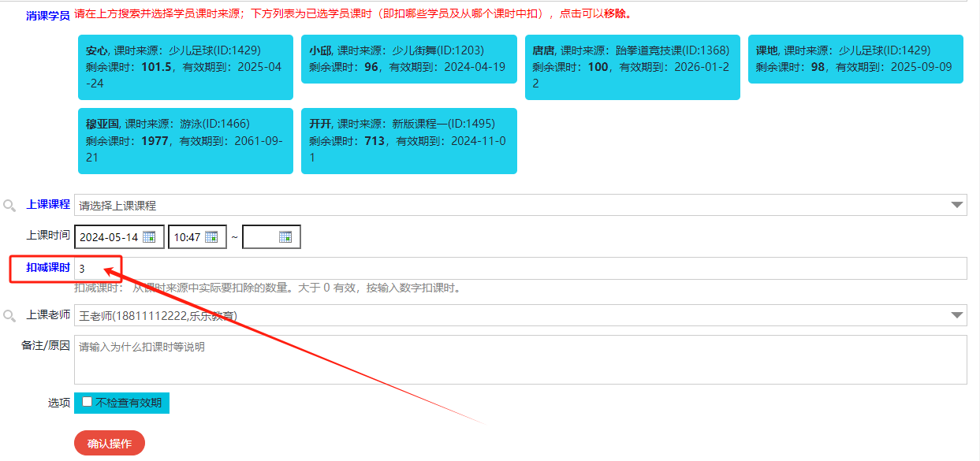
Task: Focus the 2024-05-14 date field
Action: [119, 237]
